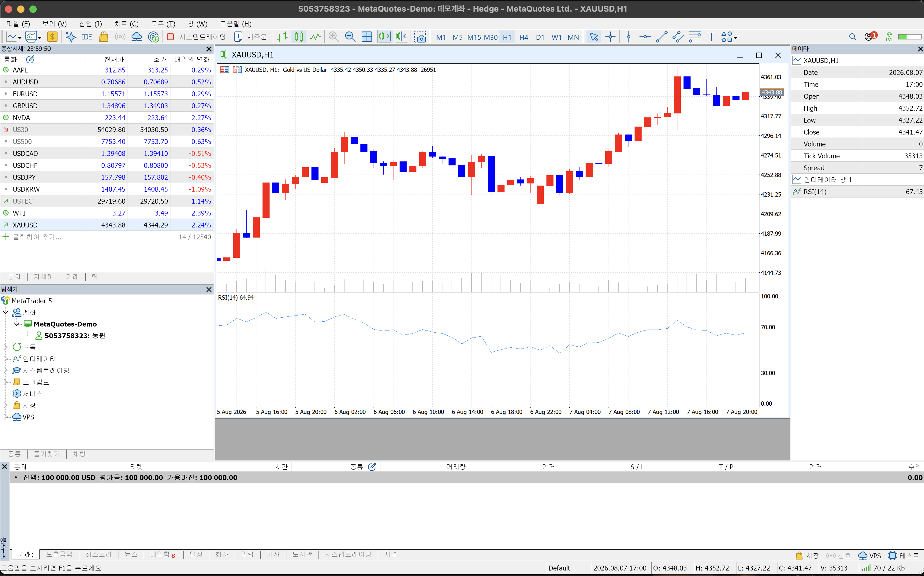The width and height of the screenshot is (924, 576).
Task: Click the zoom out magnifier icon
Action: pyautogui.click(x=349, y=37)
